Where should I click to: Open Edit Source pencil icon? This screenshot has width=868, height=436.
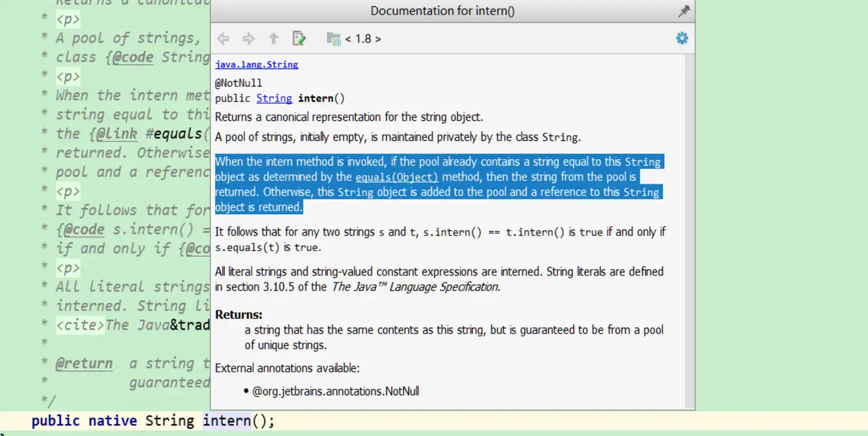299,39
